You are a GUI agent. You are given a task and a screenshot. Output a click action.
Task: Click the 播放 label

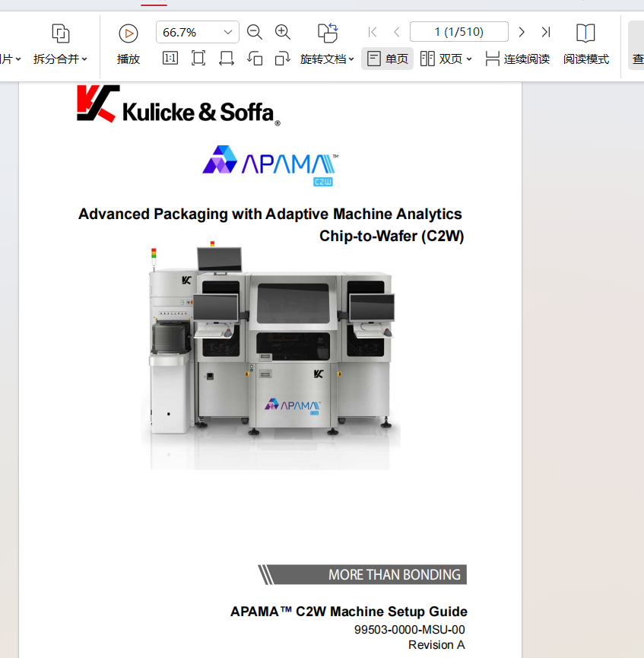point(128,59)
